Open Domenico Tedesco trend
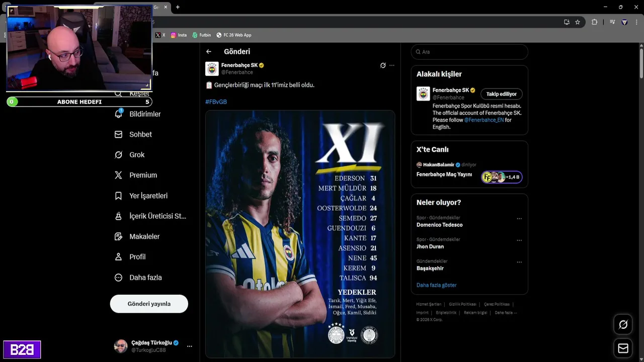The height and width of the screenshot is (362, 644). (439, 225)
